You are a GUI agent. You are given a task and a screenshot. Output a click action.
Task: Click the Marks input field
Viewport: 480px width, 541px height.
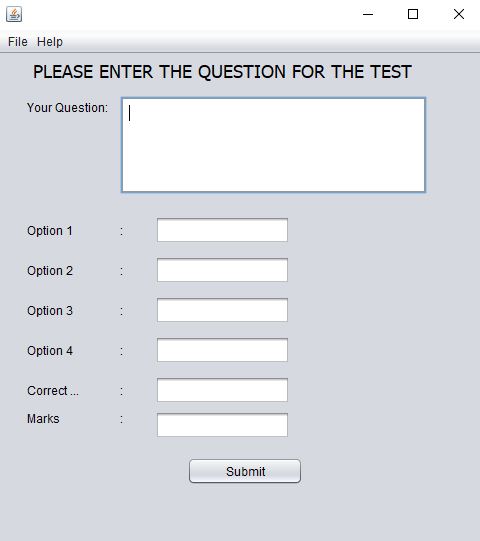(222, 425)
